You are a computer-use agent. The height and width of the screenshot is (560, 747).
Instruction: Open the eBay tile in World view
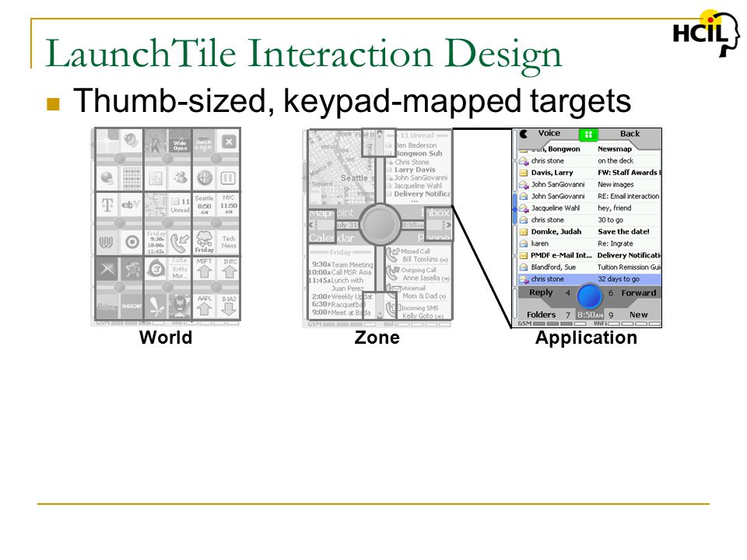pyautogui.click(x=132, y=205)
